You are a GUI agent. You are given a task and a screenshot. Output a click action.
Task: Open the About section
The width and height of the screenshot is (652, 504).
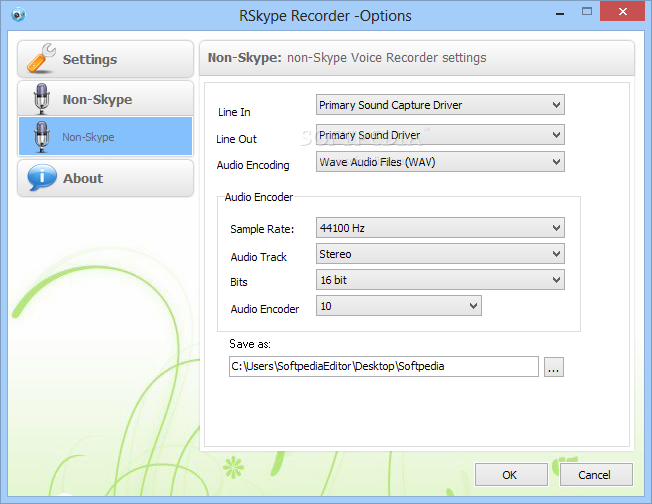point(105,178)
